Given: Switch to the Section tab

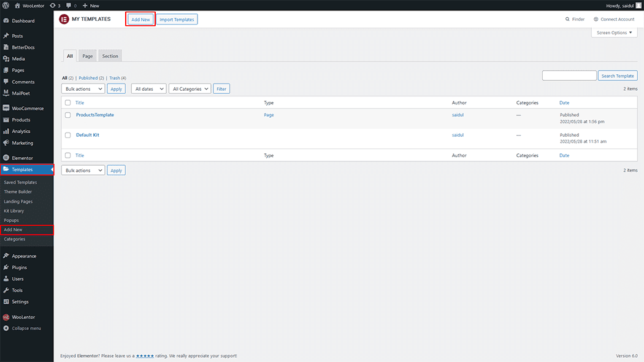Looking at the screenshot, I should [x=110, y=56].
